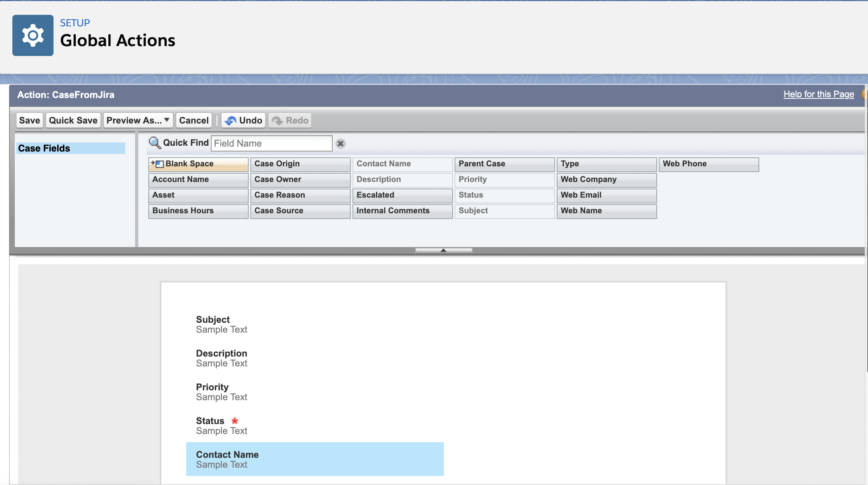868x485 pixels.
Task: Click the Setup gear icon
Action: coord(33,35)
